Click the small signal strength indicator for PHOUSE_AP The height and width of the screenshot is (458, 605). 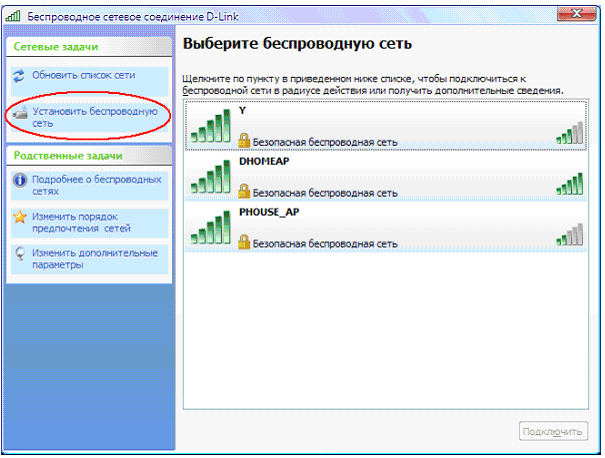(x=570, y=235)
